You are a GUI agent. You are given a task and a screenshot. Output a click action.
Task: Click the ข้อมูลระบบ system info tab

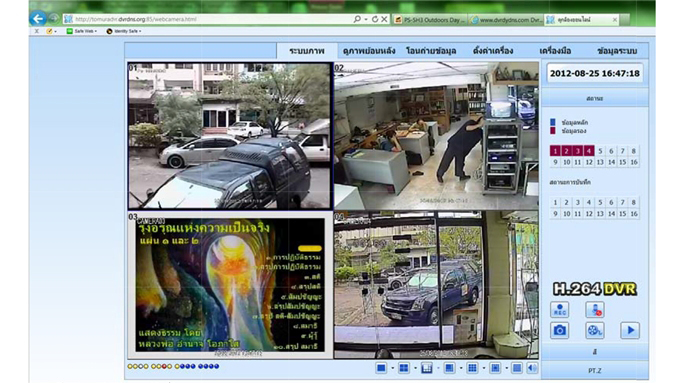click(x=617, y=51)
